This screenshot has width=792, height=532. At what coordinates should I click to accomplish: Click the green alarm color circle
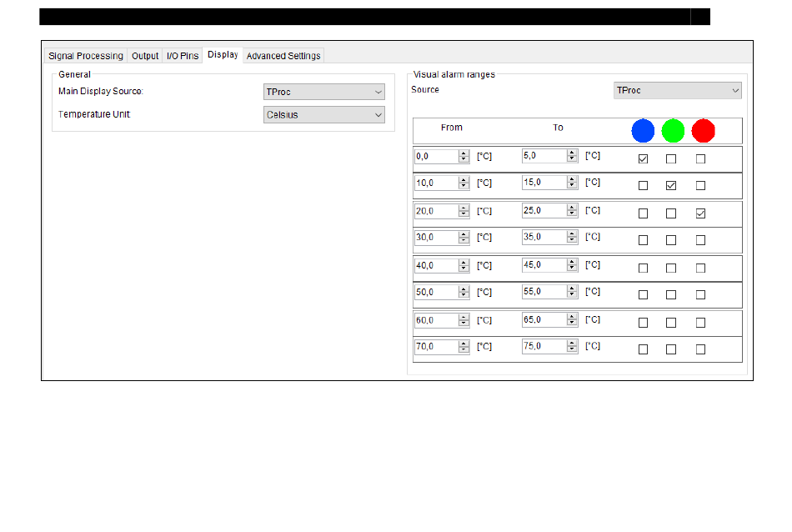673,131
